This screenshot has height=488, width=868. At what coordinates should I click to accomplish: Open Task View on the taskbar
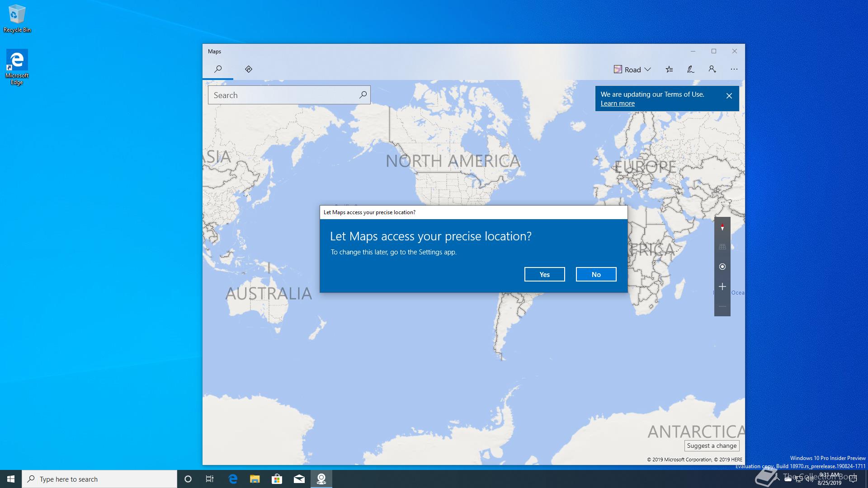210,479
